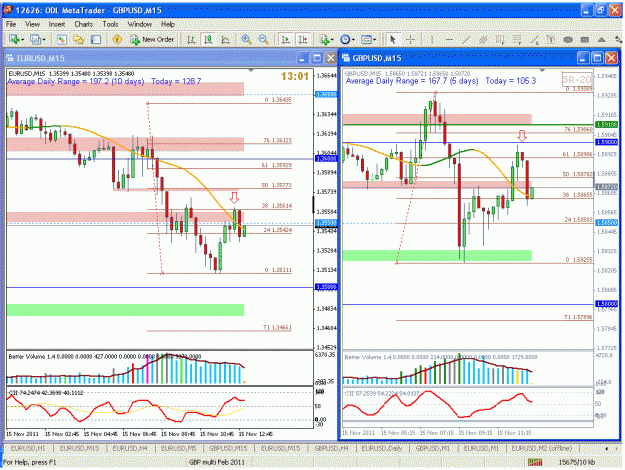Select the arrow Cursor tool

click(x=393, y=39)
